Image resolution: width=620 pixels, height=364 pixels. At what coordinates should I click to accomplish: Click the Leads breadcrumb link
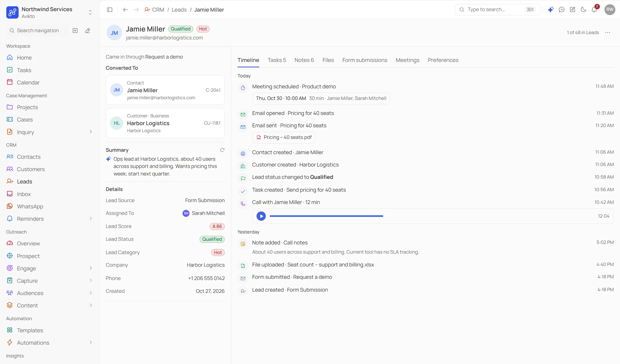179,10
